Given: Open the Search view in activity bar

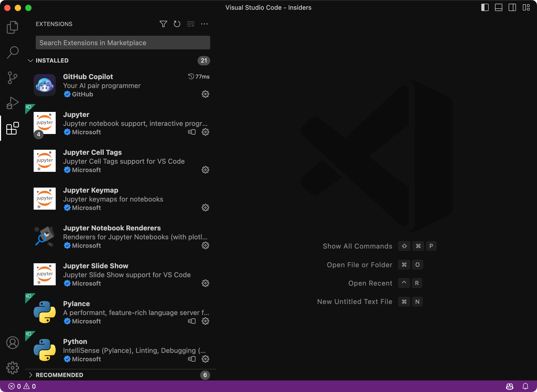Looking at the screenshot, I should tap(12, 53).
